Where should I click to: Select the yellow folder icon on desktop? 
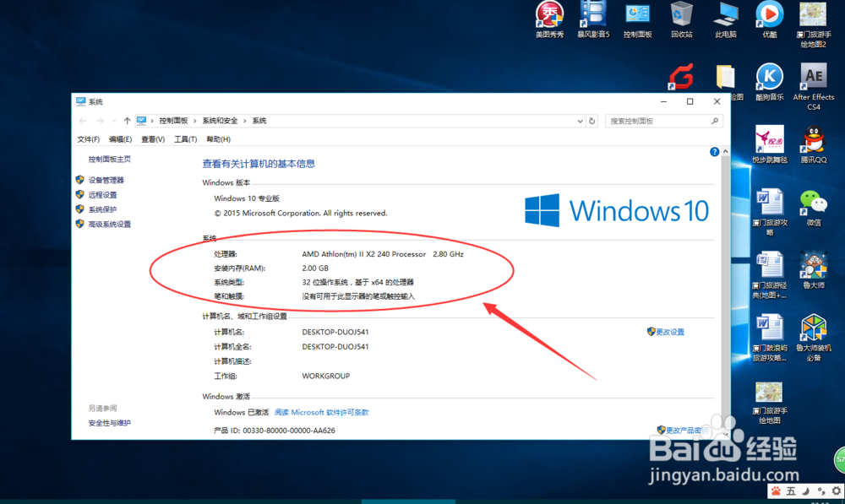pyautogui.click(x=725, y=77)
